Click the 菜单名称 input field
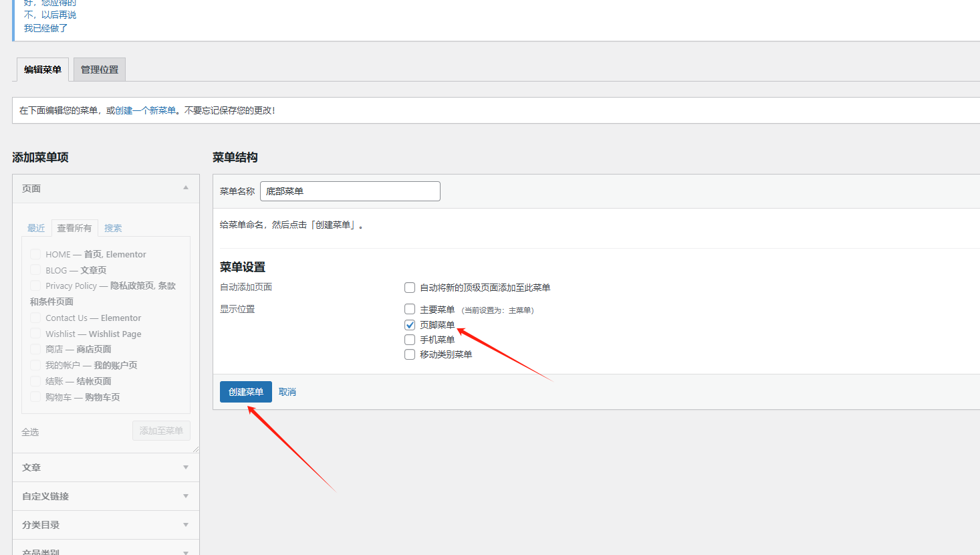 350,191
